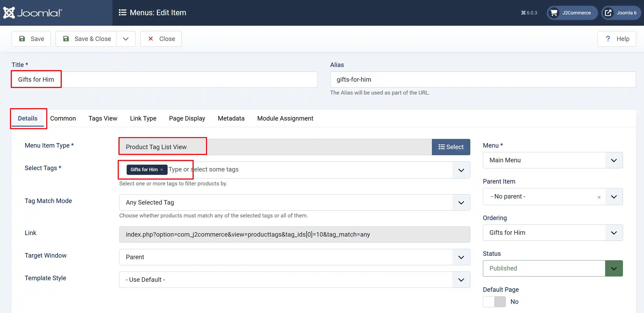Click the alias URL hint text
The width and height of the screenshot is (644, 313).
click(x=380, y=93)
